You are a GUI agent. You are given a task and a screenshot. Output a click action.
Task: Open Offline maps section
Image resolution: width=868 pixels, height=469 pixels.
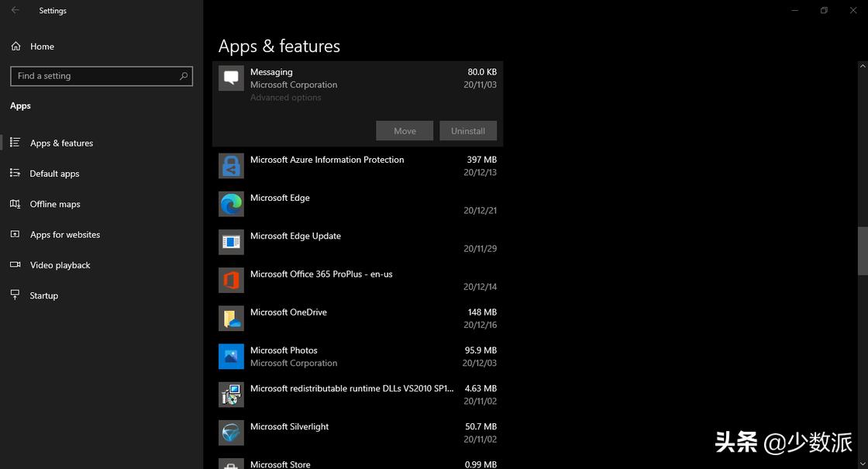click(102, 204)
